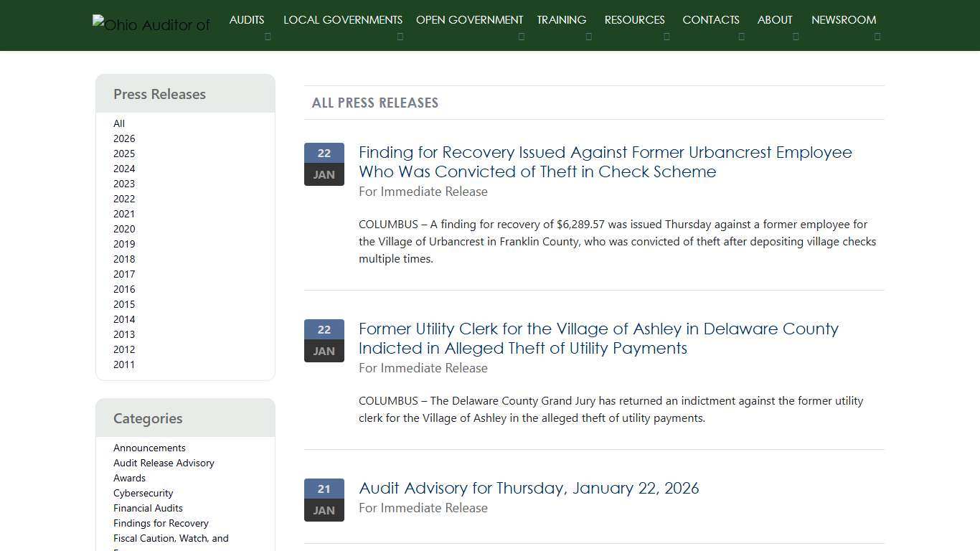The height and width of the screenshot is (551, 980).
Task: Select the CONTACTS navigation item
Action: [710, 19]
